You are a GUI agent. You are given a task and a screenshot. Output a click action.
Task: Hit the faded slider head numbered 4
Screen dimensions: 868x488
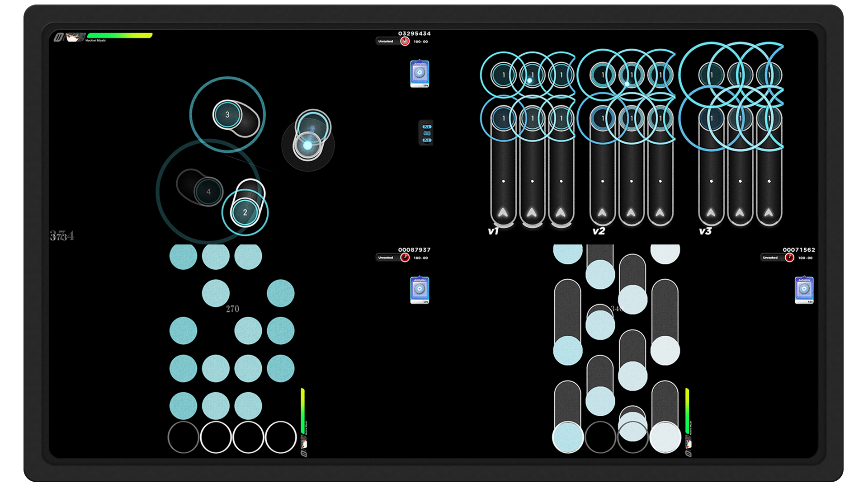pos(208,192)
